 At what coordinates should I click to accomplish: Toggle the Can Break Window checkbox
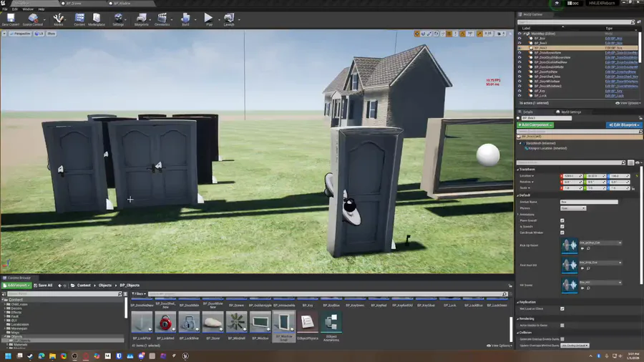tap(562, 233)
